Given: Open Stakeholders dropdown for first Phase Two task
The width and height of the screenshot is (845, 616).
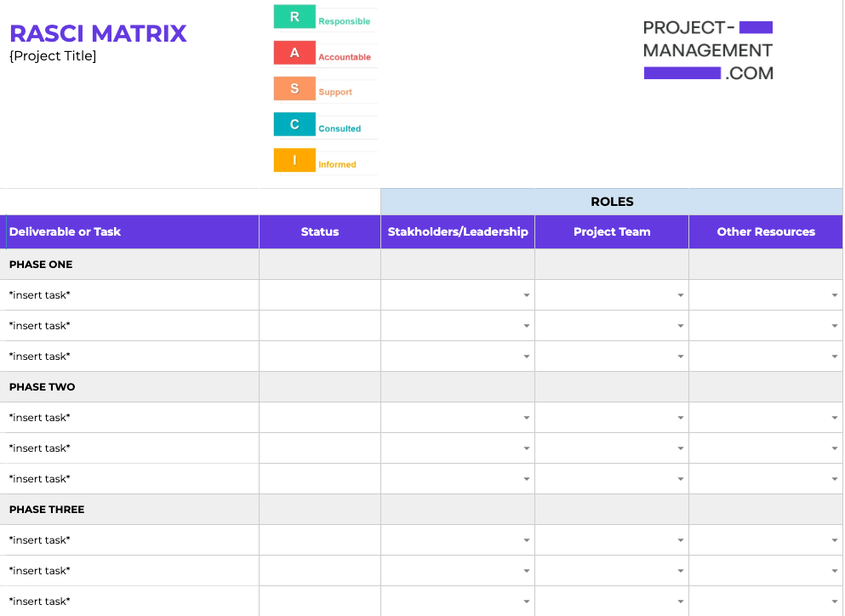Looking at the screenshot, I should 526,417.
